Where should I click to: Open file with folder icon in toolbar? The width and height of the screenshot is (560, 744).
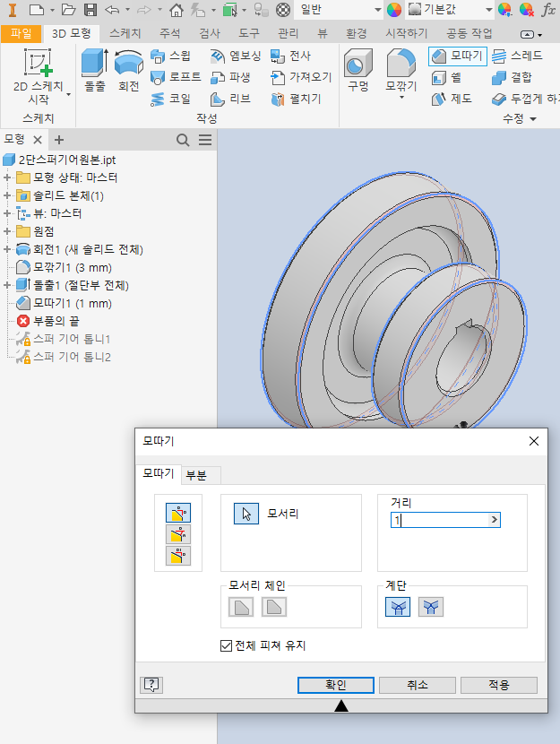(69, 10)
